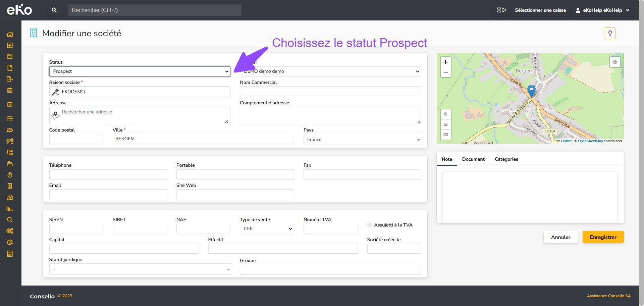Viewport: 644px width, 306px height.
Task: Toggle the Assujetti à la TVA checkbox
Action: click(x=370, y=225)
